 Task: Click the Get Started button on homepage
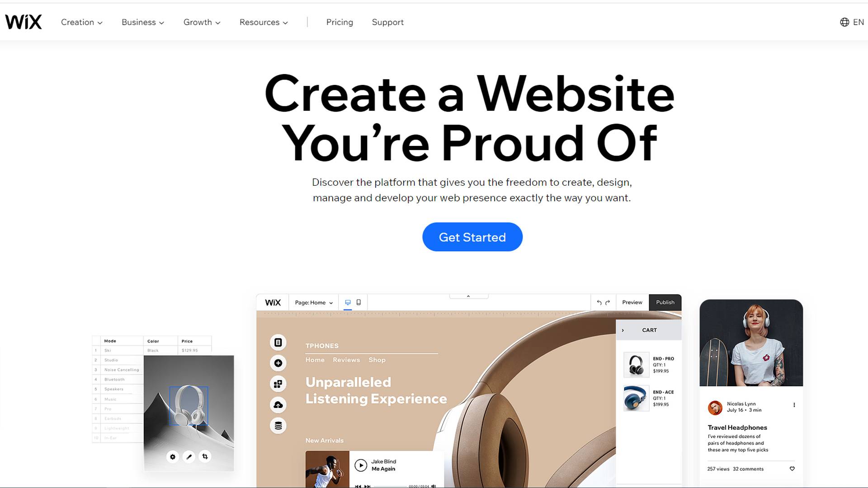coord(472,237)
